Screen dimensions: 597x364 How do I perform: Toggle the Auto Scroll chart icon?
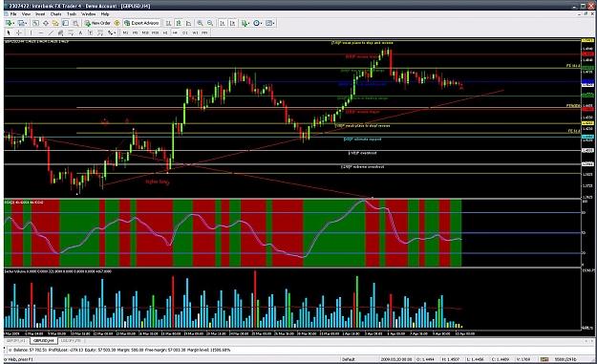tap(223, 23)
